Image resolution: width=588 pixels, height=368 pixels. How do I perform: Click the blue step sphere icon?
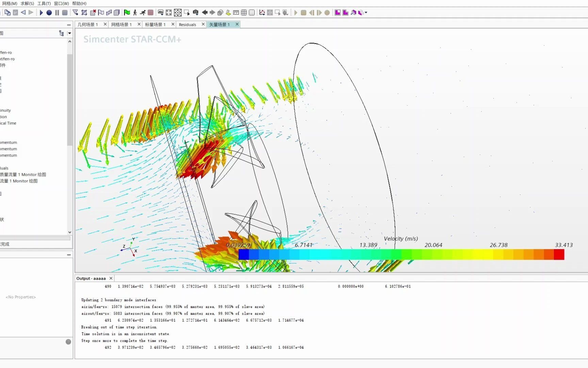pyautogui.click(x=49, y=13)
